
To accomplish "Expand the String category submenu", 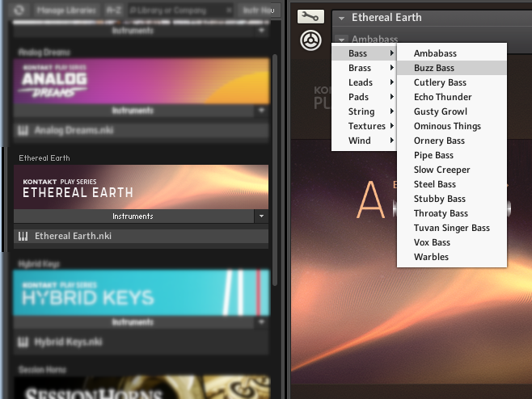I will pyautogui.click(x=364, y=111).
